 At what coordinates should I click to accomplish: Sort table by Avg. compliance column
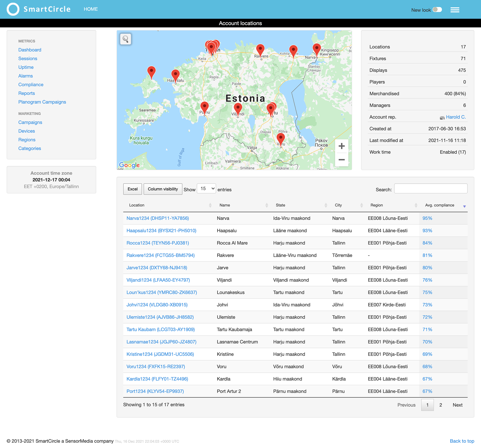coord(443,205)
